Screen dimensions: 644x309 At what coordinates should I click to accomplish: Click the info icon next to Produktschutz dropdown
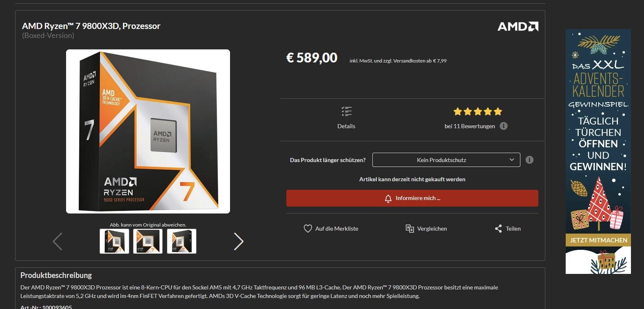coord(529,160)
